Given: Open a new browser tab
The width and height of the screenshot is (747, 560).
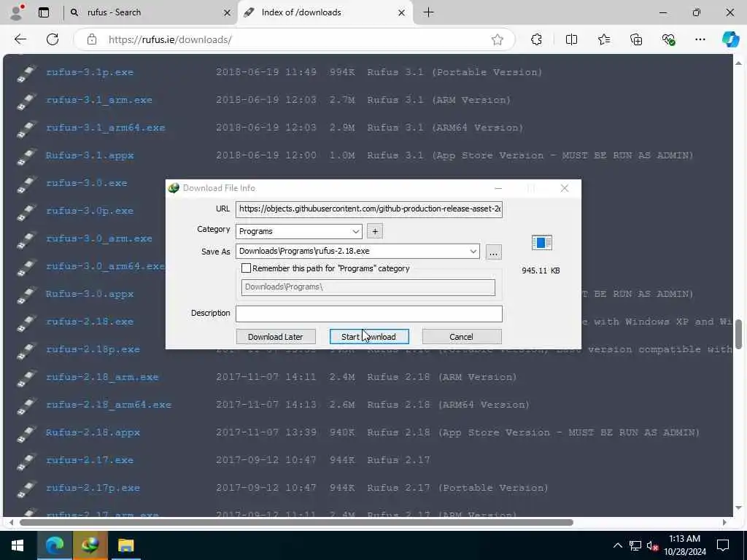Looking at the screenshot, I should [428, 12].
